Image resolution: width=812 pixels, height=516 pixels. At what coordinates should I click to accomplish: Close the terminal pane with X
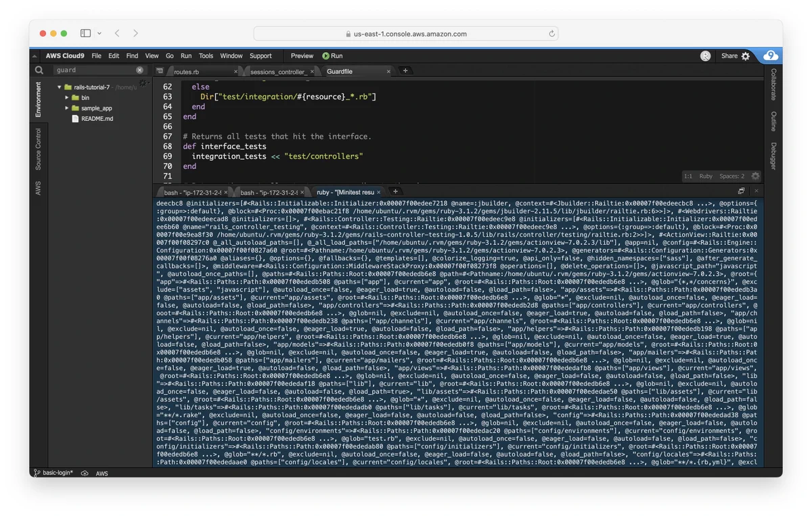pos(756,191)
